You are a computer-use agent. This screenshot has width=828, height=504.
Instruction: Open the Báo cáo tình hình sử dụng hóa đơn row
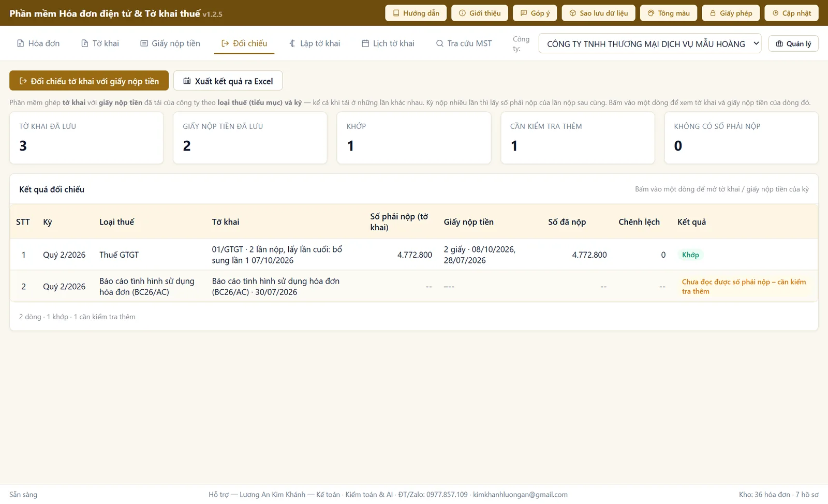pos(414,286)
